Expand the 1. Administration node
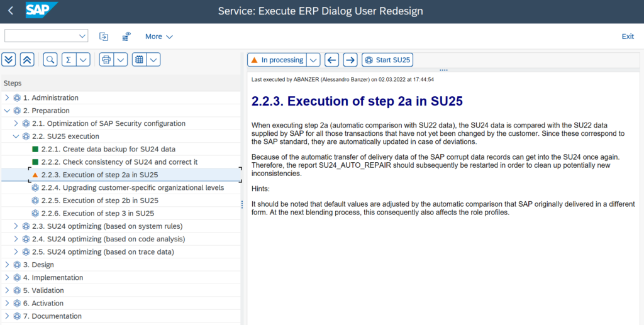The width and height of the screenshot is (644, 325). (x=6, y=97)
